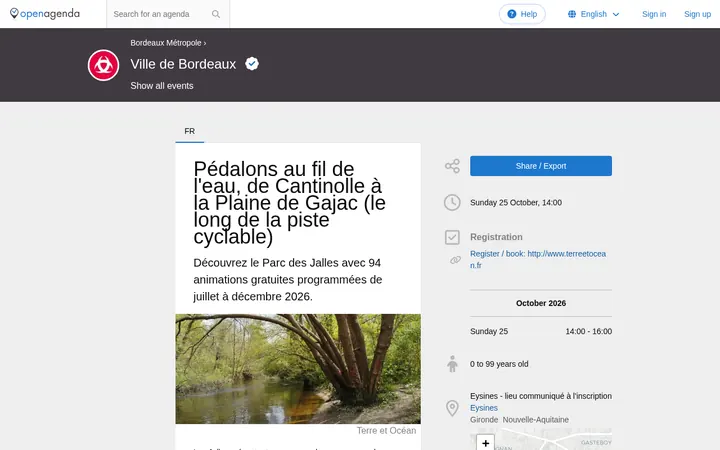Click the October 2026 month heading
This screenshot has height=450, width=720.
pos(540,303)
